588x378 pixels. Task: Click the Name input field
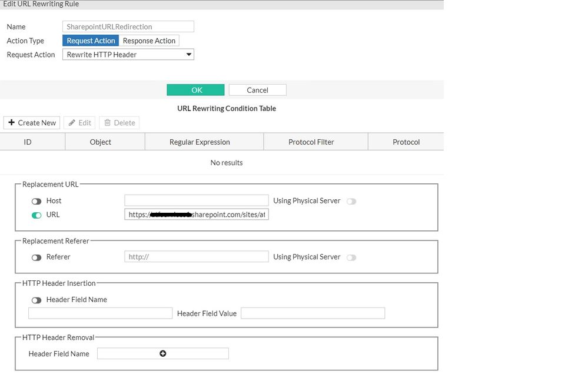128,26
